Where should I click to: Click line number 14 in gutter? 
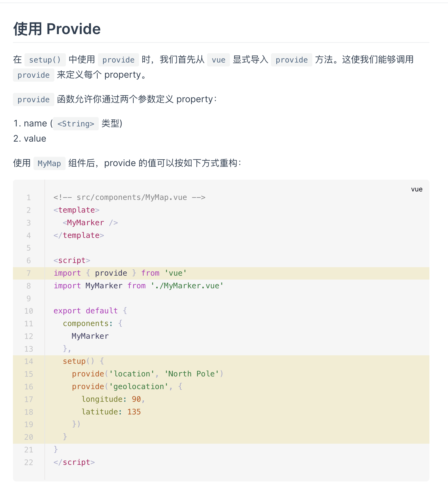[28, 361]
